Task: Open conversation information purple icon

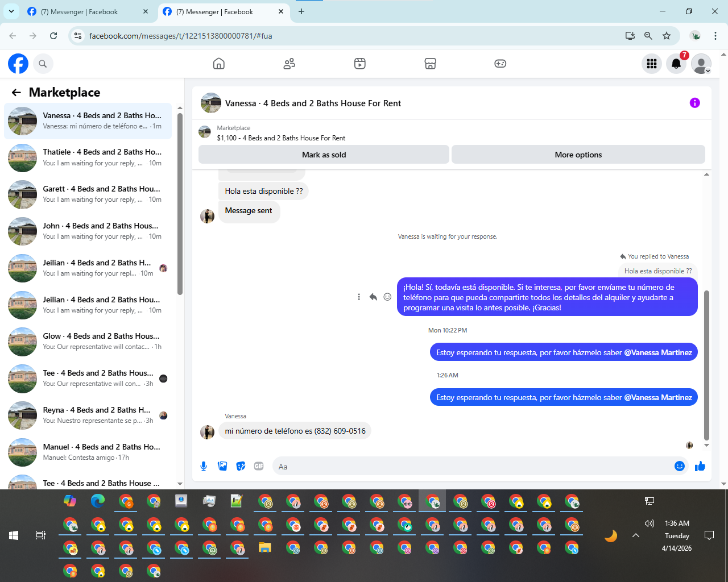Action: tap(694, 103)
